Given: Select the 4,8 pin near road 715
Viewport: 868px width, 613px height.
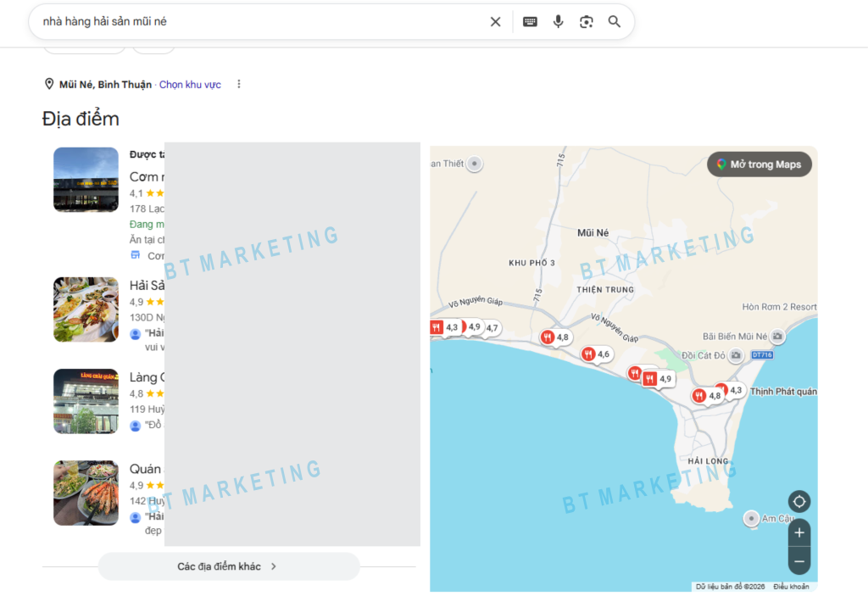Looking at the screenshot, I should pos(556,337).
